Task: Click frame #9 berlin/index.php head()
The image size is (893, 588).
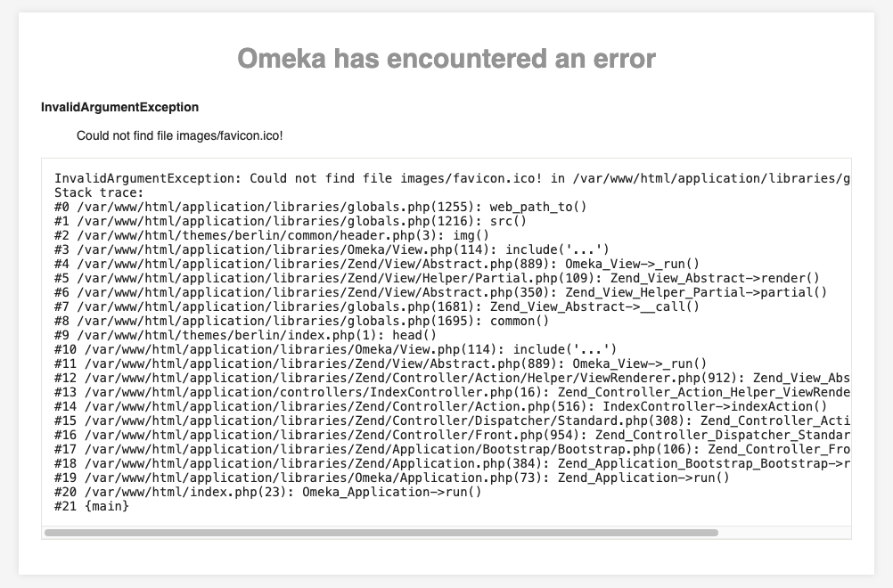Action: [246, 335]
